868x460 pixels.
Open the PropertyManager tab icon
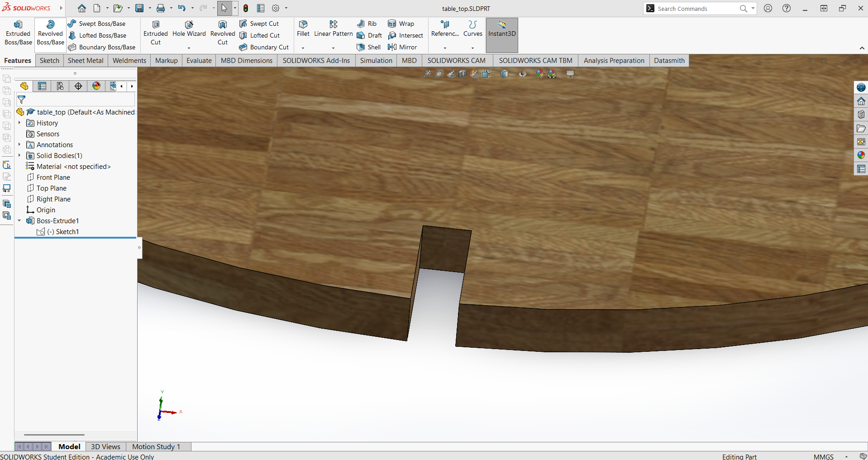pyautogui.click(x=42, y=86)
